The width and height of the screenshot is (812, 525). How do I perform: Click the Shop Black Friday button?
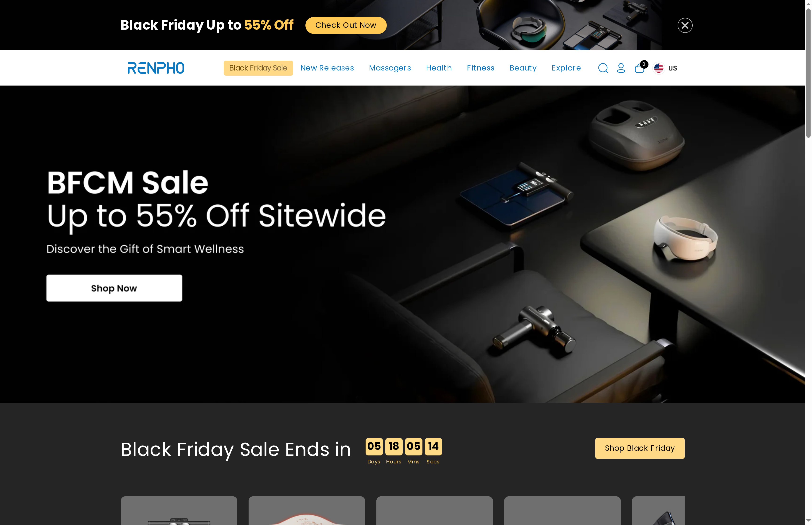click(x=640, y=448)
